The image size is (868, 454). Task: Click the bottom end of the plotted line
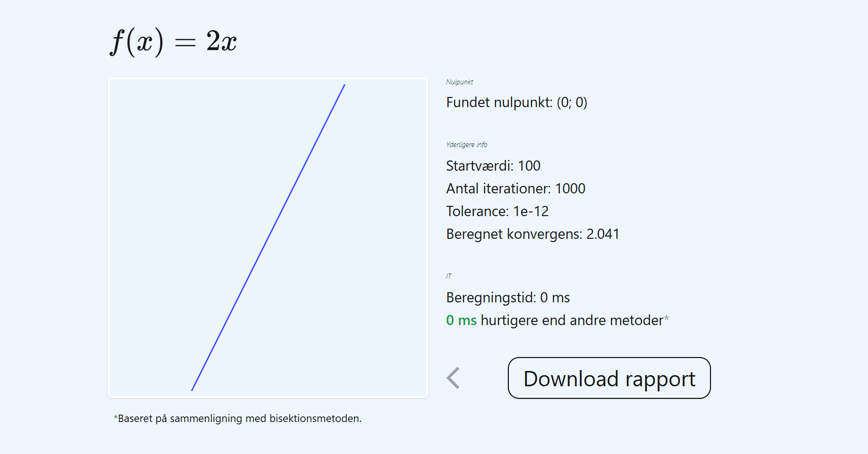192,389
